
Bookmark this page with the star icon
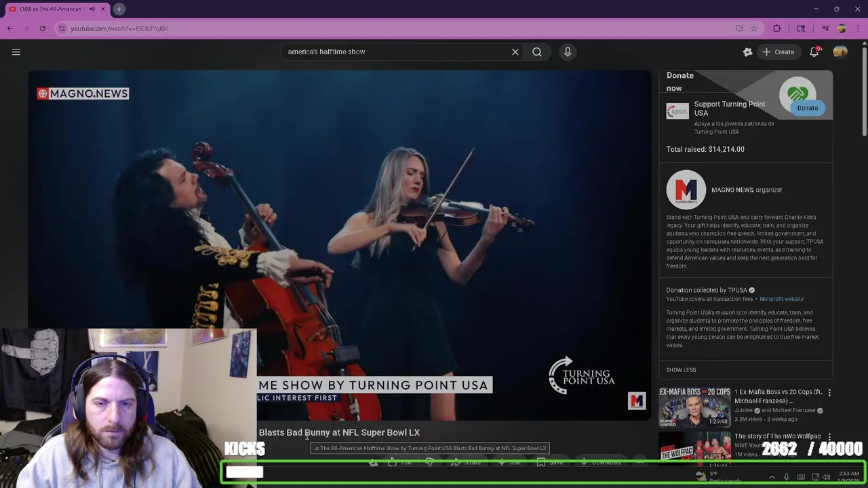click(753, 28)
